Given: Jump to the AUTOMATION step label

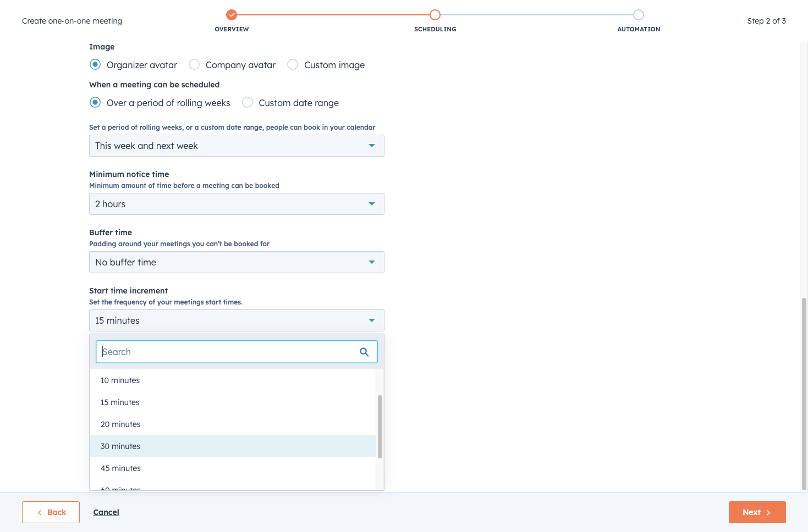Looking at the screenshot, I should click(x=639, y=29).
